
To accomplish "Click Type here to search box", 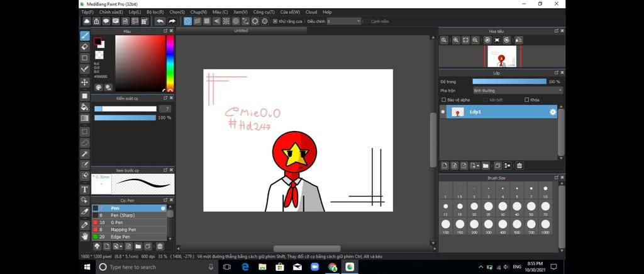I will (x=156, y=267).
